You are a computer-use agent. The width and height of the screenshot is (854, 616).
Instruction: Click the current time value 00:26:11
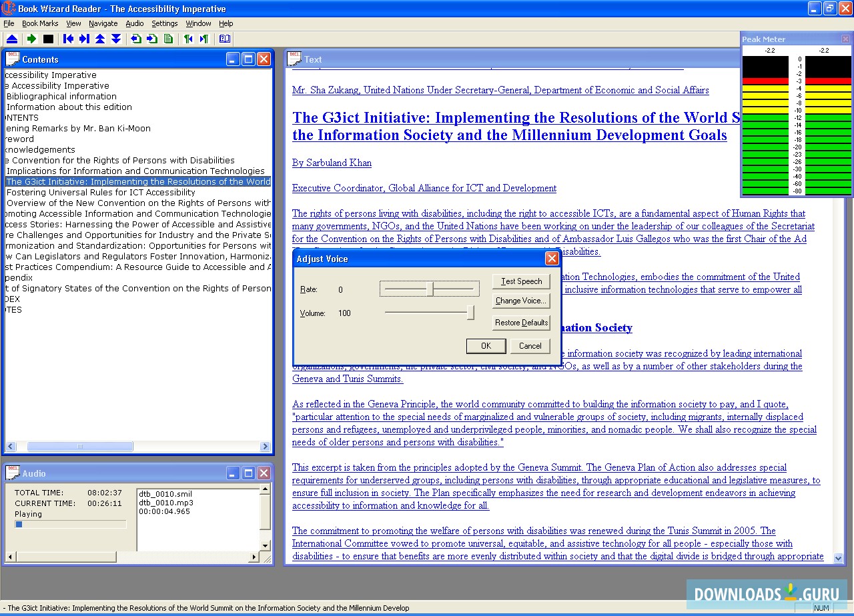click(x=105, y=503)
